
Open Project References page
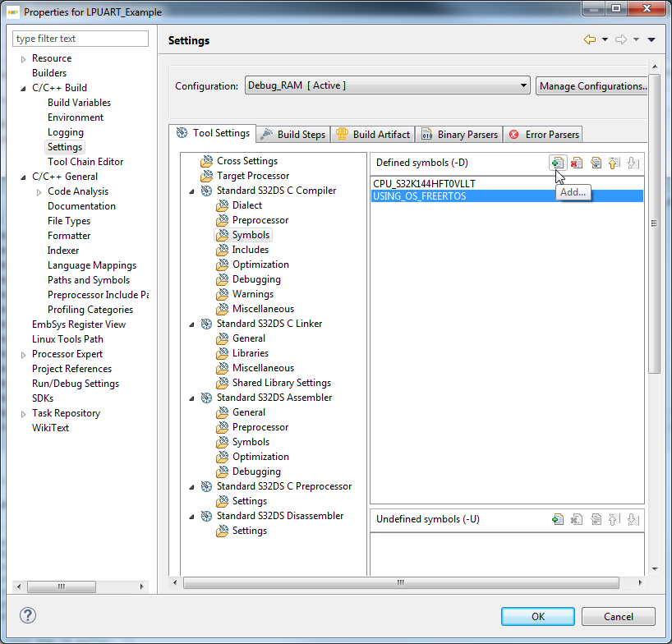click(72, 369)
